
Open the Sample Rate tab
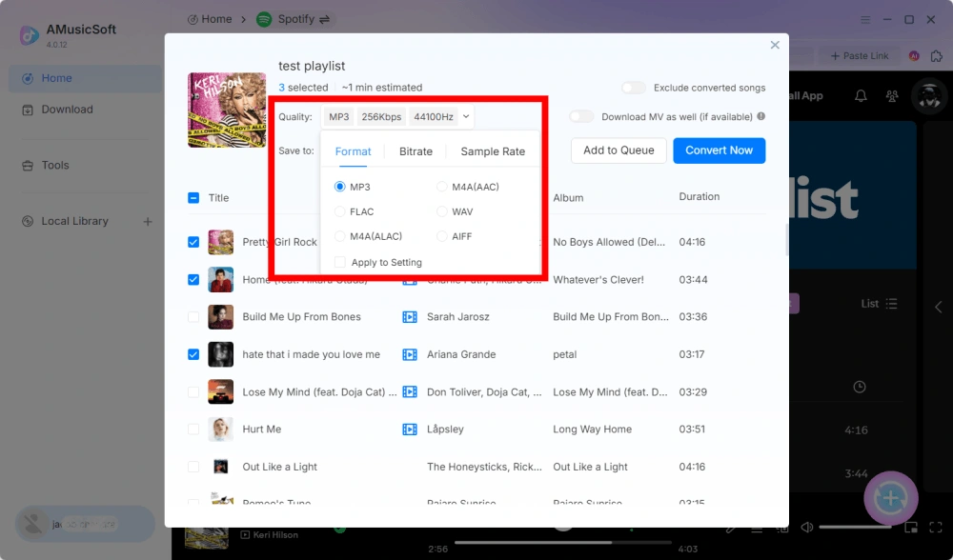pos(493,151)
